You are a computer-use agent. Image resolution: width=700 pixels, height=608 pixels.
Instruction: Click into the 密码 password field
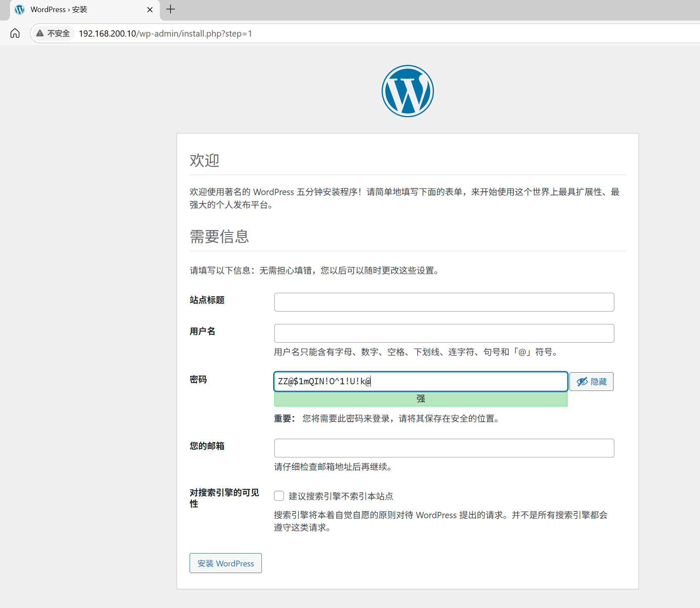click(421, 381)
